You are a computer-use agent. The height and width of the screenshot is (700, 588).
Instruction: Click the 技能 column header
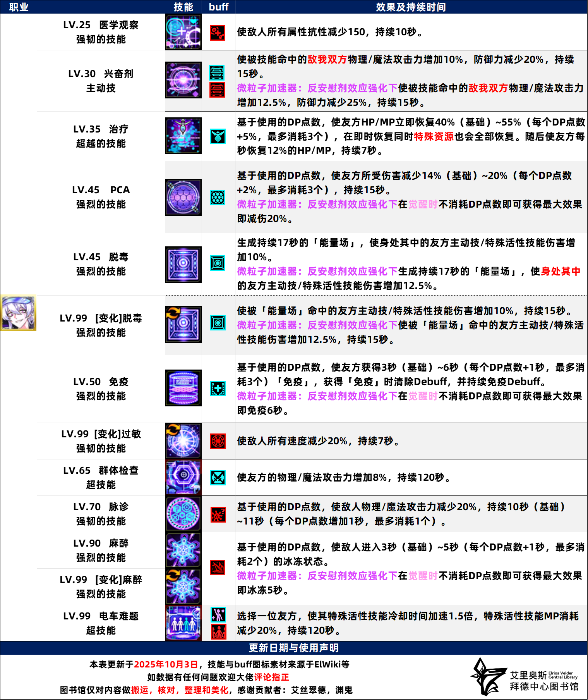point(183,7)
